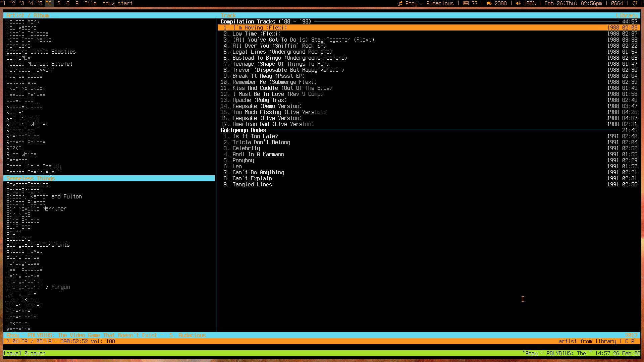Click the speaker volume icon in top bar
The width and height of the screenshot is (644, 362).
pos(518,3)
